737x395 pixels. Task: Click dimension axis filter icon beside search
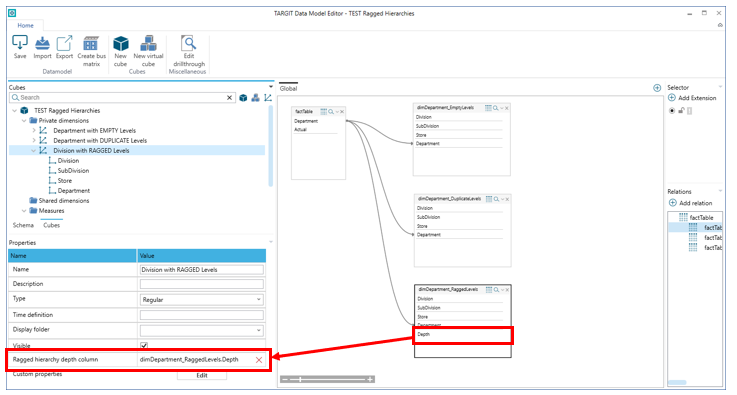coord(267,98)
